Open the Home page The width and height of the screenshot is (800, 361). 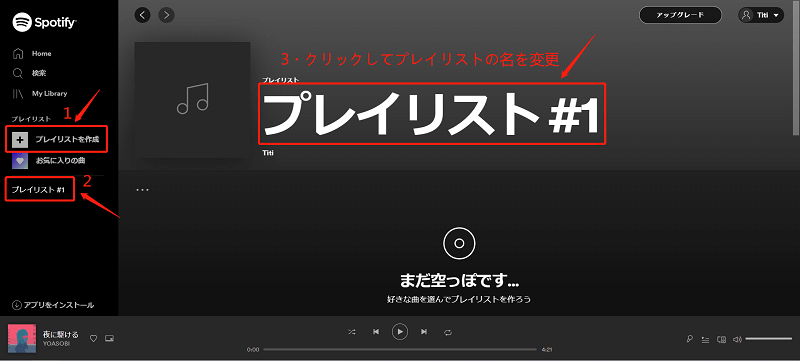[32, 54]
